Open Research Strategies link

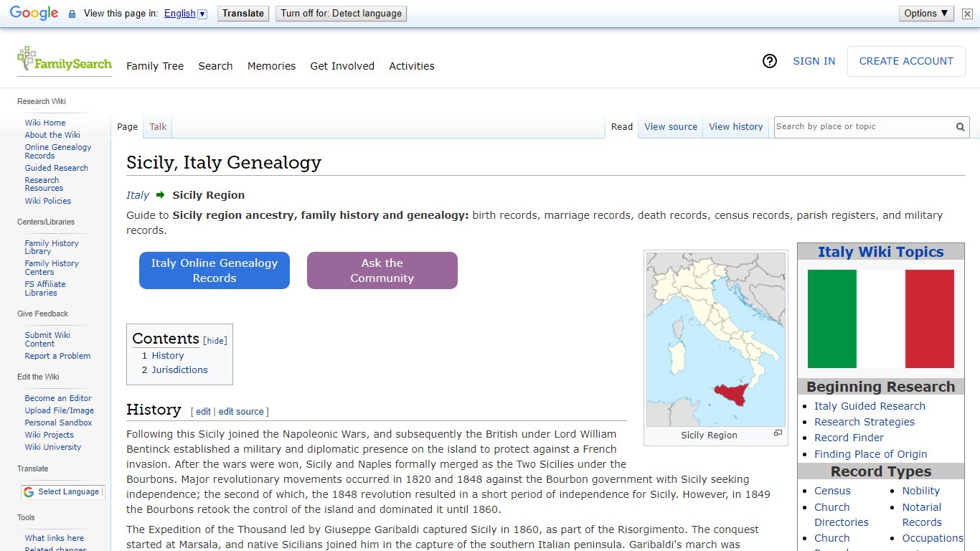tap(864, 422)
